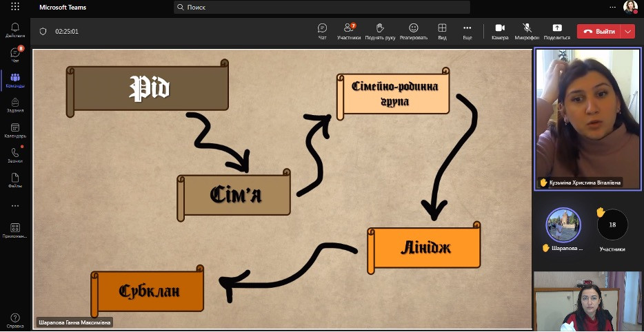Open Задания assignments in the sidebar

coord(15,105)
